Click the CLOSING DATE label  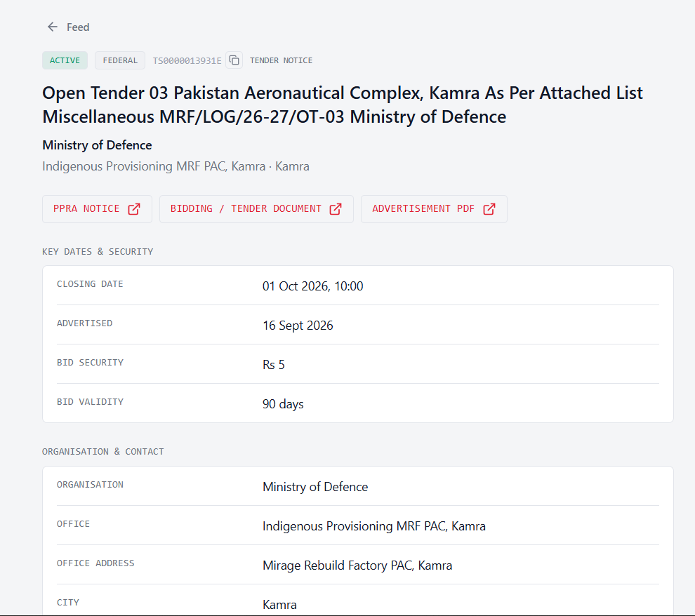pyautogui.click(x=90, y=284)
